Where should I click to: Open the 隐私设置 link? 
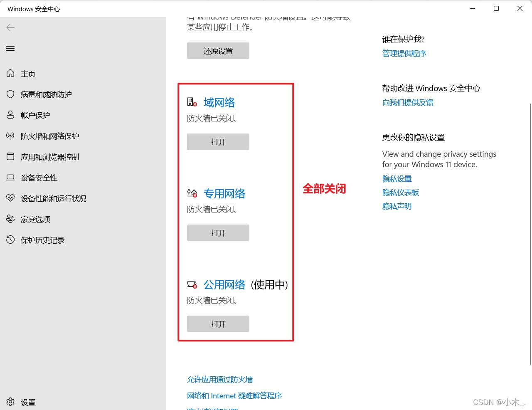click(x=397, y=179)
